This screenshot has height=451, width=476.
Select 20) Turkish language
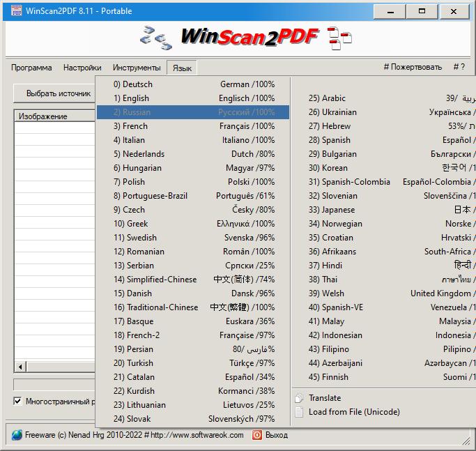pyautogui.click(x=193, y=363)
